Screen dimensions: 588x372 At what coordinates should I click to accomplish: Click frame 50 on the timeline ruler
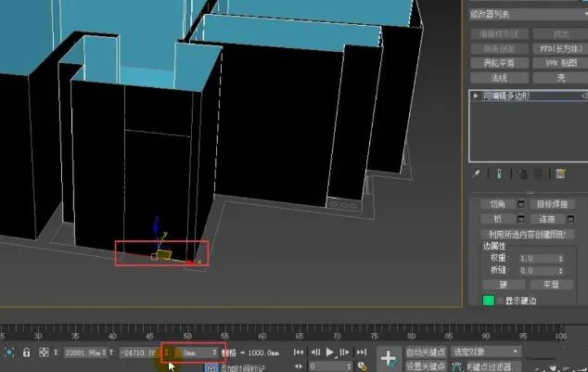tap(187, 335)
